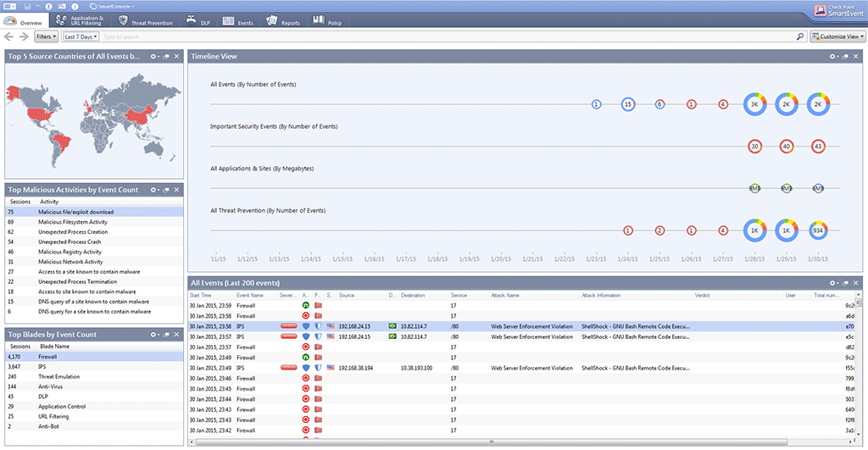Open gear options of Top Blades panel
This screenshot has height=450, width=868.
(154, 334)
